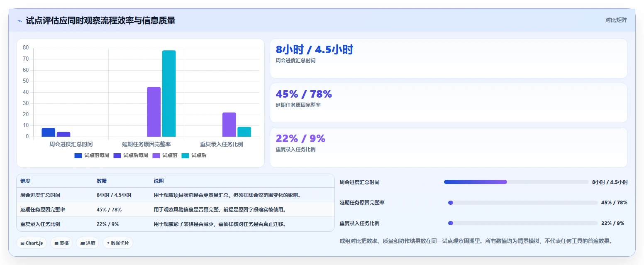Click the 说明 table column header
The image size is (644, 265).
(x=159, y=181)
